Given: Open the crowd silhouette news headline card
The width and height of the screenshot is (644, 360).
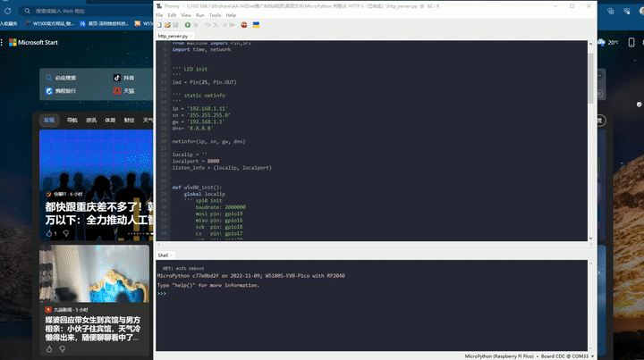Looking at the screenshot, I should click(97, 185).
